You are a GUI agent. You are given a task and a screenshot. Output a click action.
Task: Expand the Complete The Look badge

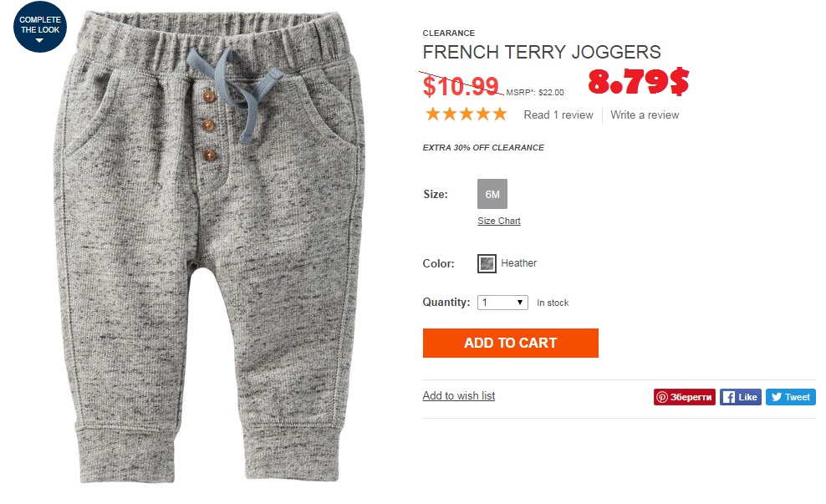coord(40,27)
